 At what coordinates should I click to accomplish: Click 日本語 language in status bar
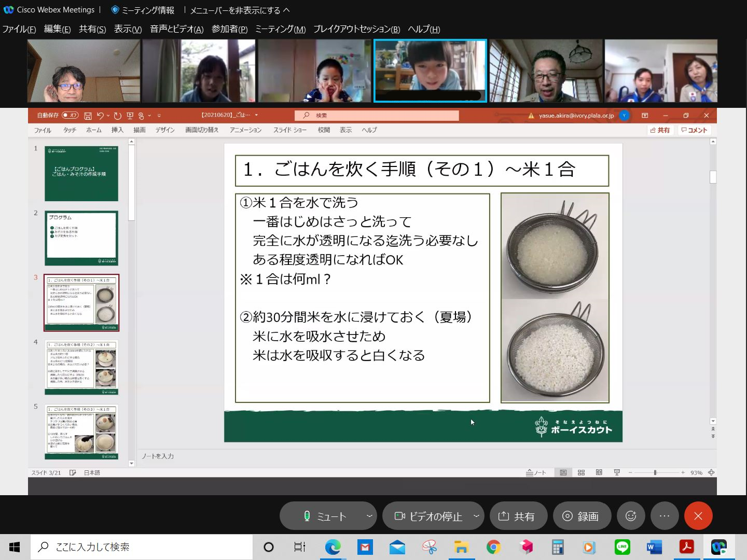(x=92, y=472)
